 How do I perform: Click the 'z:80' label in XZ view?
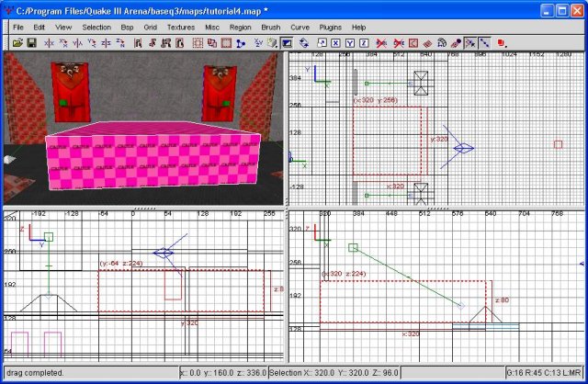tap(502, 300)
